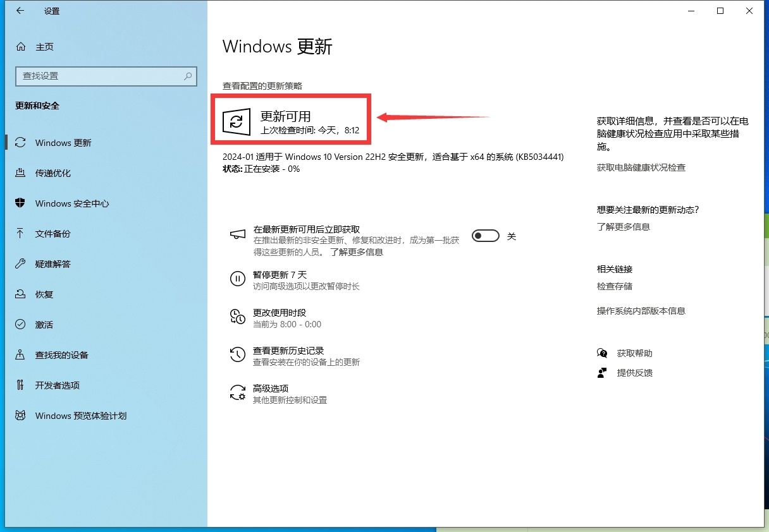Click 当前为 8:00 - 0:00 text
Screen dimensions: 769x532
coord(287,324)
